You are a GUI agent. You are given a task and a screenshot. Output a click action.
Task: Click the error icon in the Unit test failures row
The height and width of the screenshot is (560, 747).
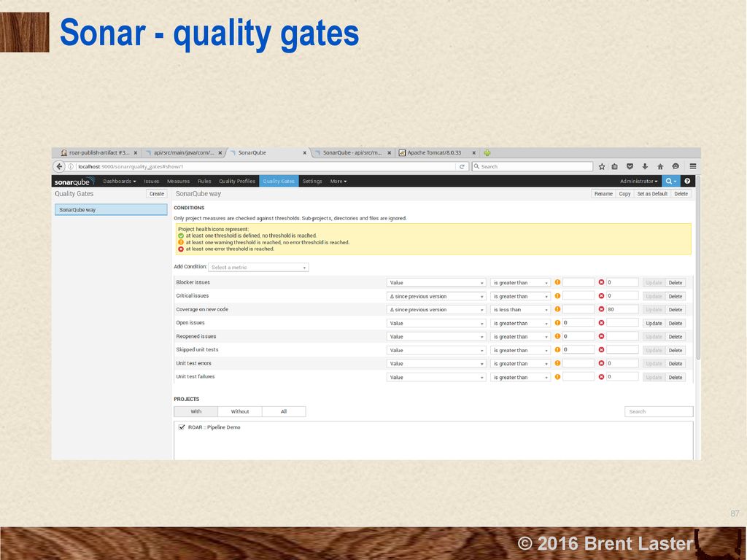pyautogui.click(x=601, y=377)
